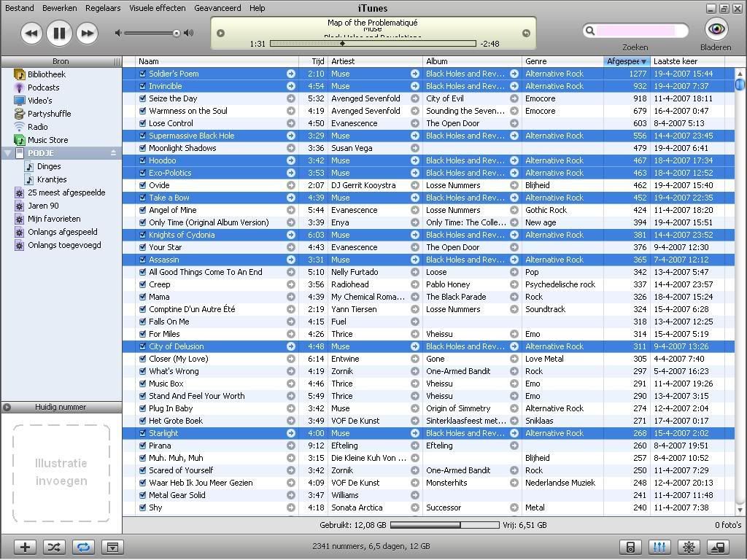The image size is (747, 560).
Task: Open Music Store in the source list
Action: click(x=47, y=140)
